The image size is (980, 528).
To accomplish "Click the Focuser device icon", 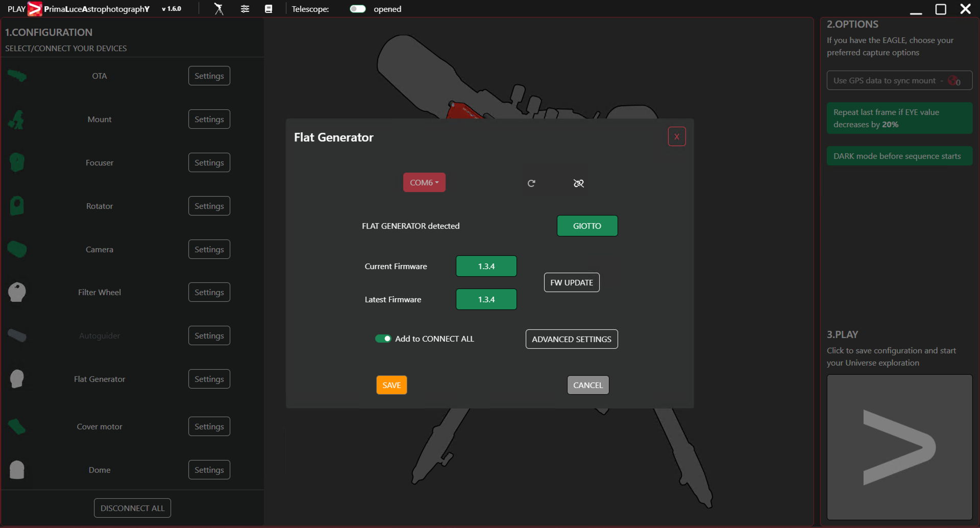I will (17, 162).
